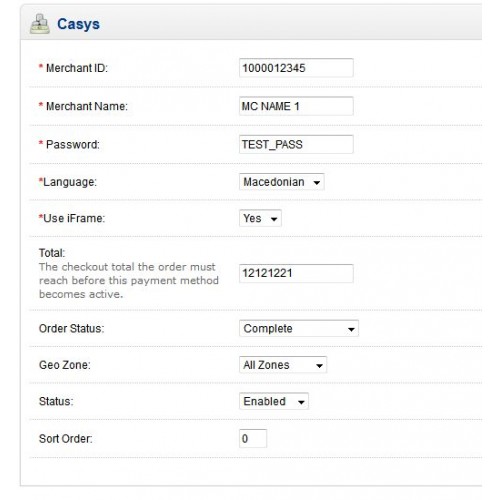Click the Order Status label text
This screenshot has height=500, width=500.
(x=72, y=329)
